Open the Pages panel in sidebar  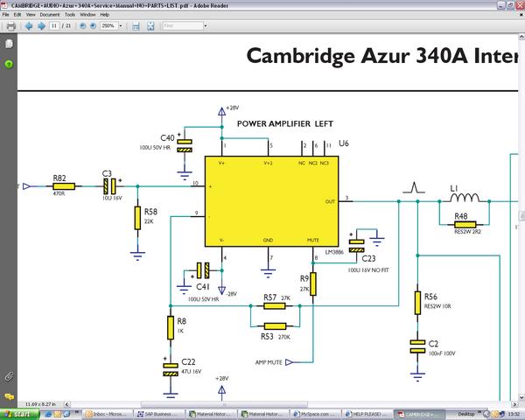click(x=9, y=44)
